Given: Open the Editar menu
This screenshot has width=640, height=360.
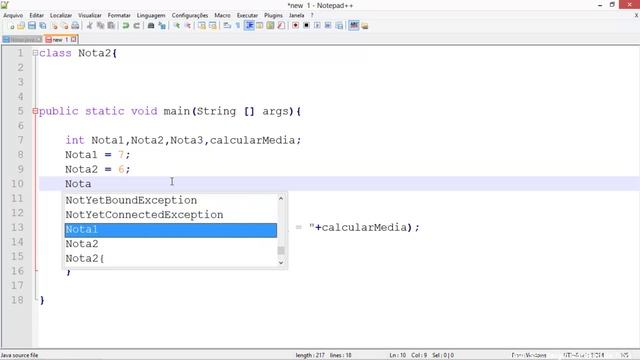Looking at the screenshot, I should (36, 15).
